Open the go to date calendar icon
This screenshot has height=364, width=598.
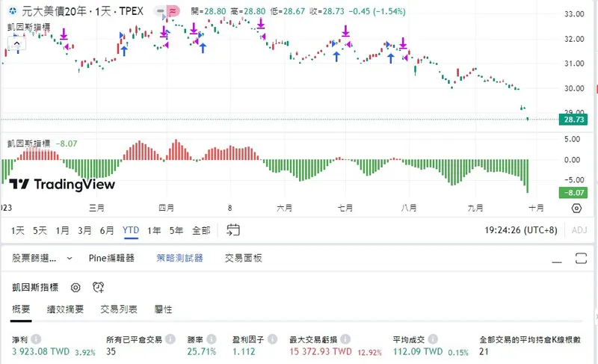click(233, 229)
